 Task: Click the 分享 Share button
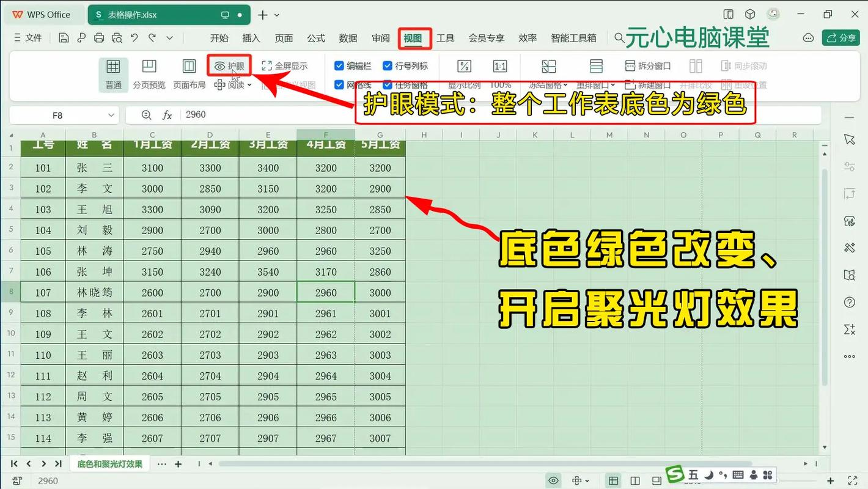841,37
